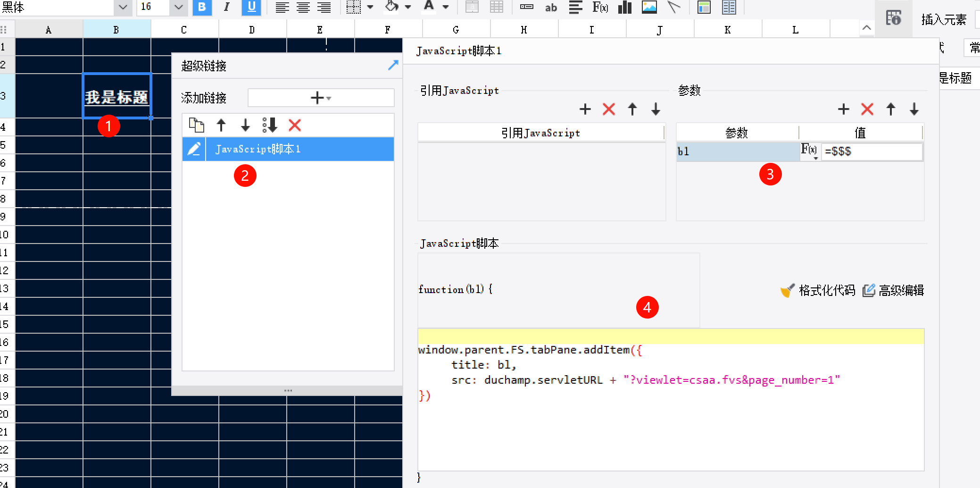Click the column layout icon next to sub-report
This screenshot has height=488, width=980.
point(729,7)
